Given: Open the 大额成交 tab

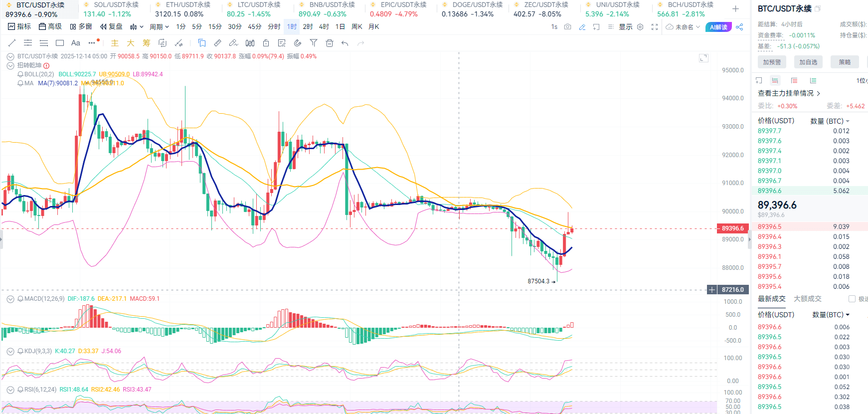Looking at the screenshot, I should click(807, 299).
